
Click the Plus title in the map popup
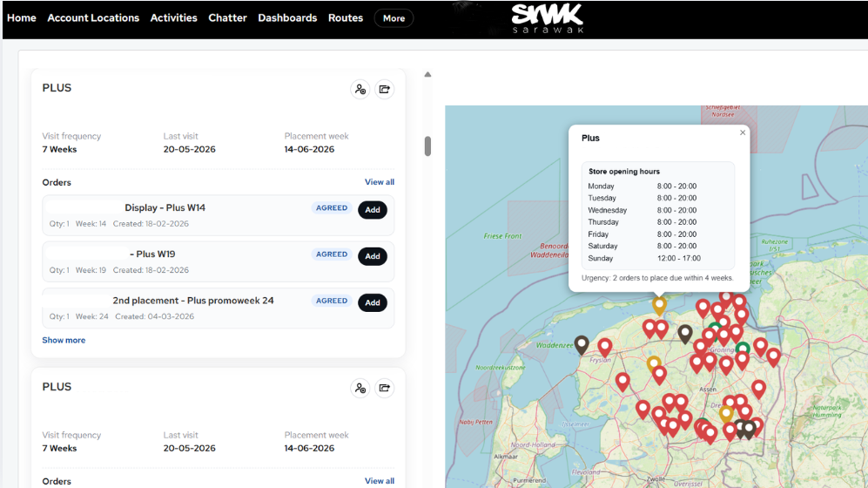[590, 138]
